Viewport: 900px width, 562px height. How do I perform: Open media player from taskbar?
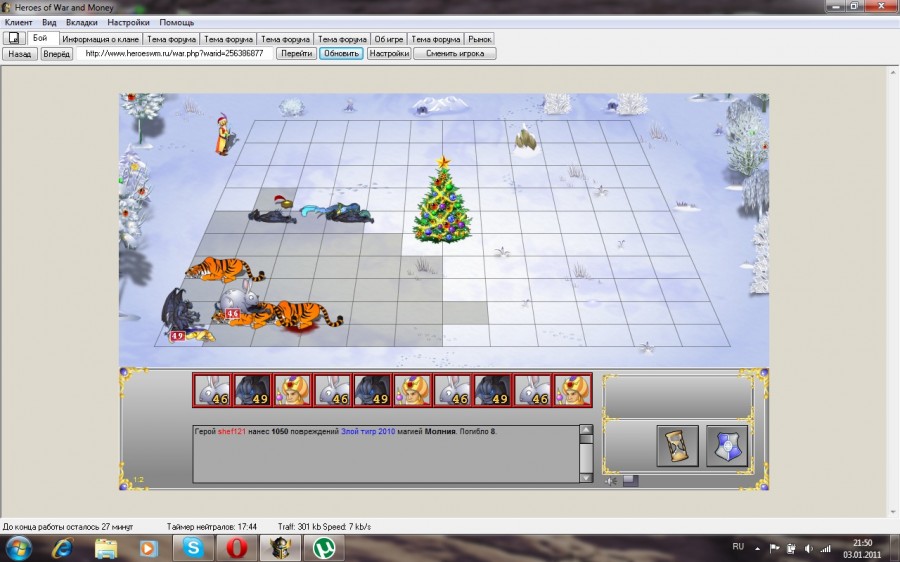(x=149, y=549)
